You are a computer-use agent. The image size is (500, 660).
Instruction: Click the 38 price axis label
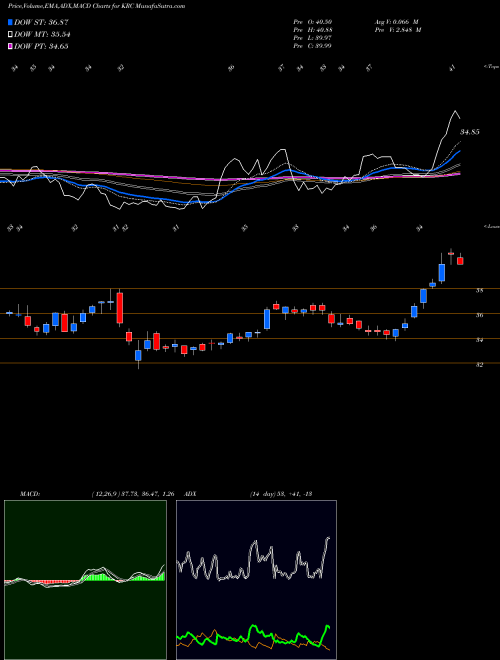point(479,290)
